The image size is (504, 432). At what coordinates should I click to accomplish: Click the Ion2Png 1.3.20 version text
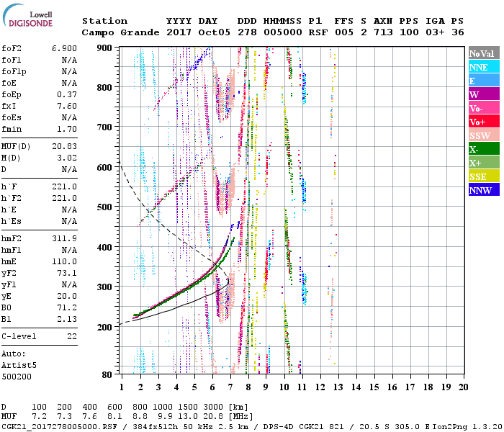coord(467,427)
